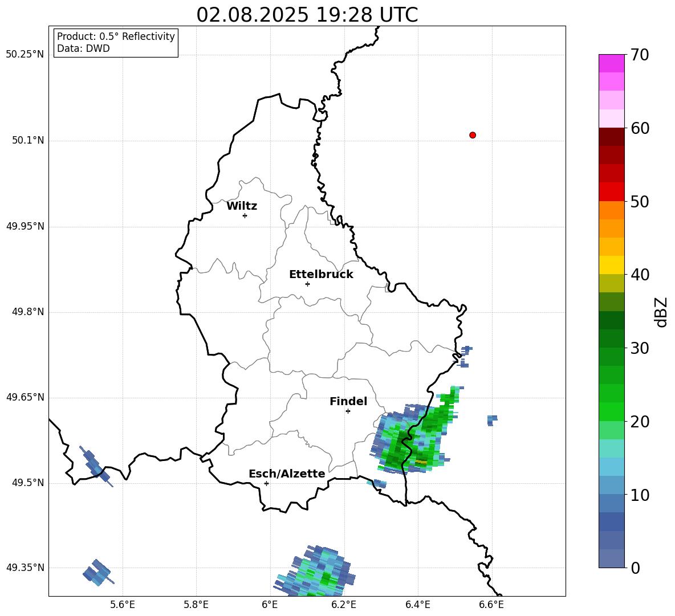Click the magenta top colorbar segment

pos(611,63)
